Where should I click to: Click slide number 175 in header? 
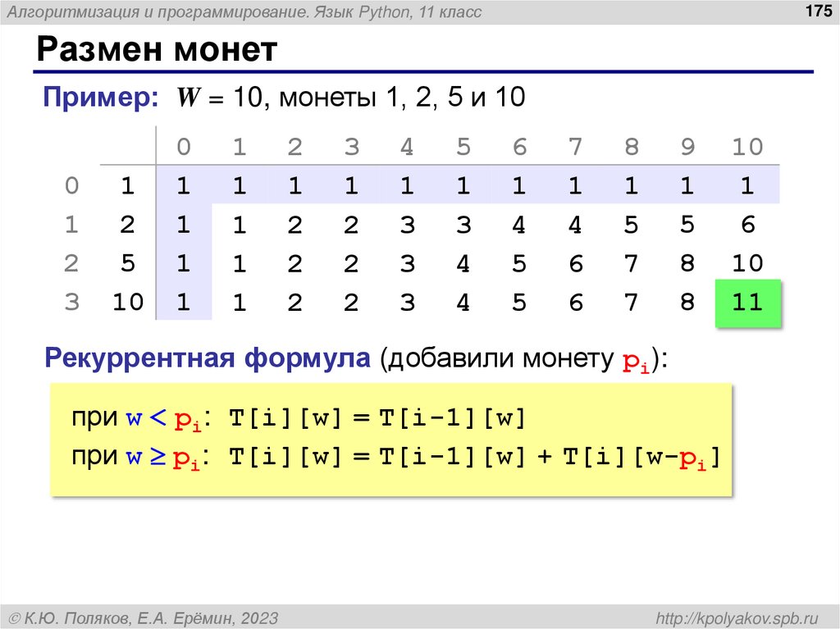click(819, 11)
